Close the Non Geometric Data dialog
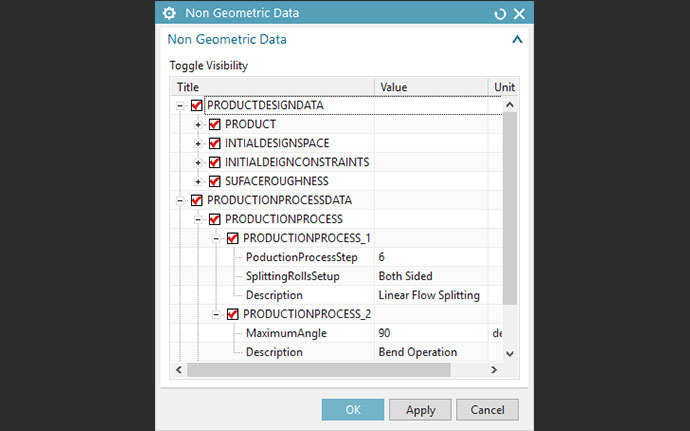 [520, 14]
